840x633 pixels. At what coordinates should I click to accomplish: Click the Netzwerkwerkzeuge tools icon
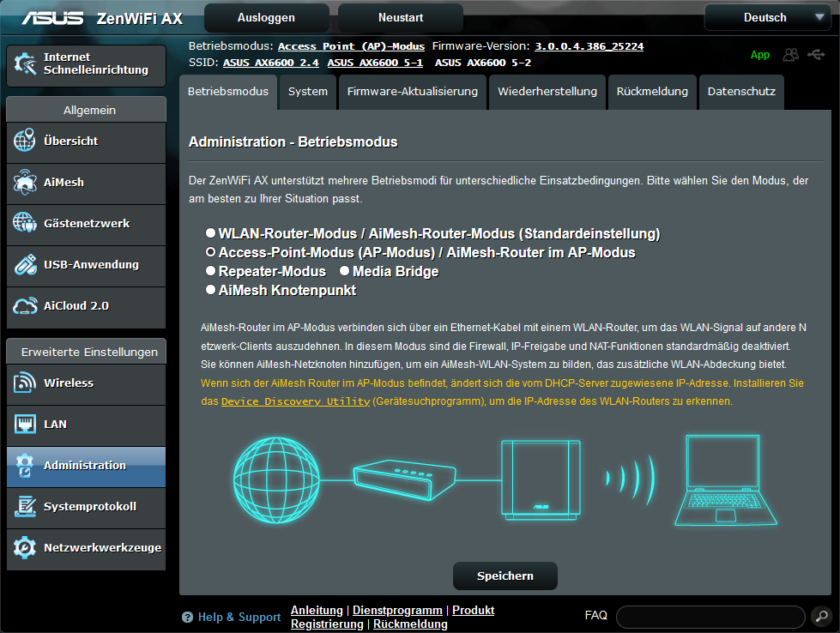(25, 548)
